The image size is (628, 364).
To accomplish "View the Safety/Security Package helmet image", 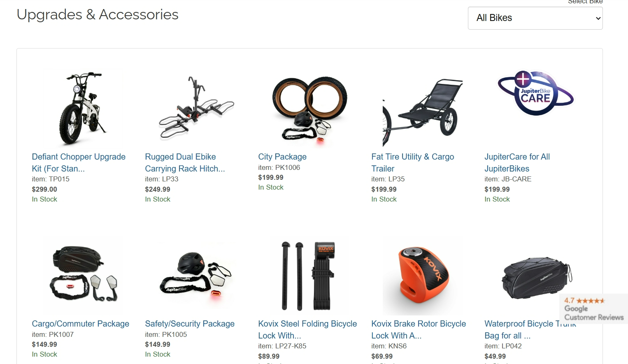I will (x=196, y=276).
